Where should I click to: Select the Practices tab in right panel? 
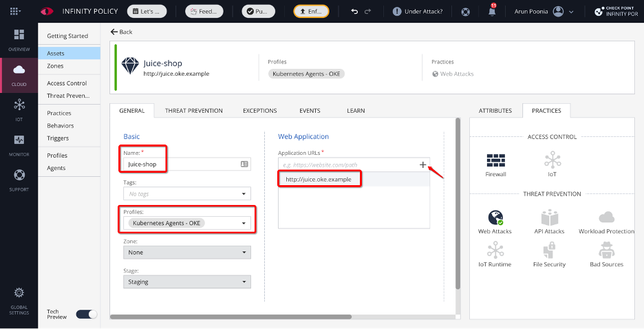coord(546,111)
